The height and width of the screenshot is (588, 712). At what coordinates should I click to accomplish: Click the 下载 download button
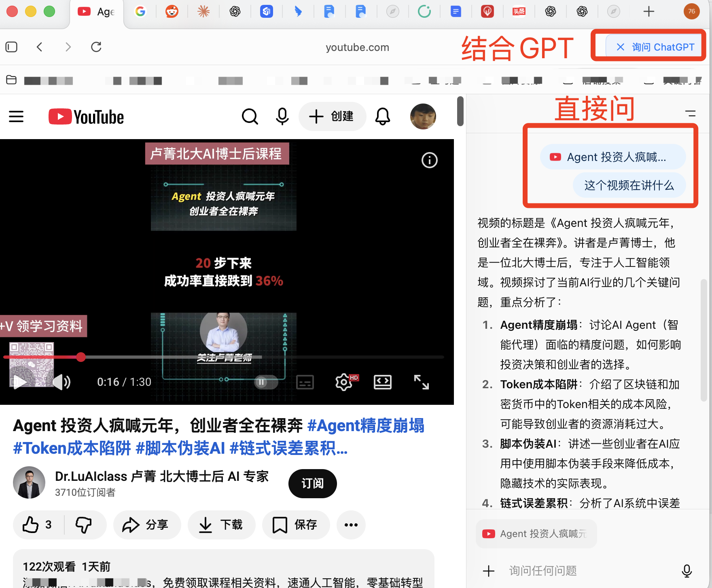pos(221,525)
